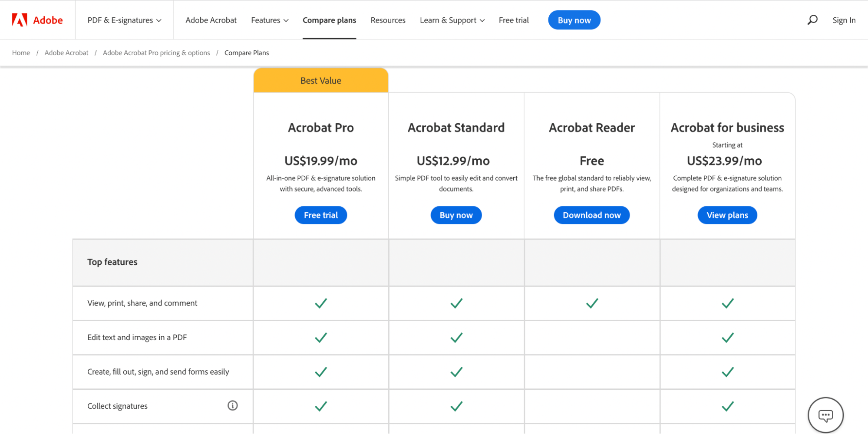Screen dimensions: 868x434
Task: Click the Free trial nav link
Action: pos(514,20)
